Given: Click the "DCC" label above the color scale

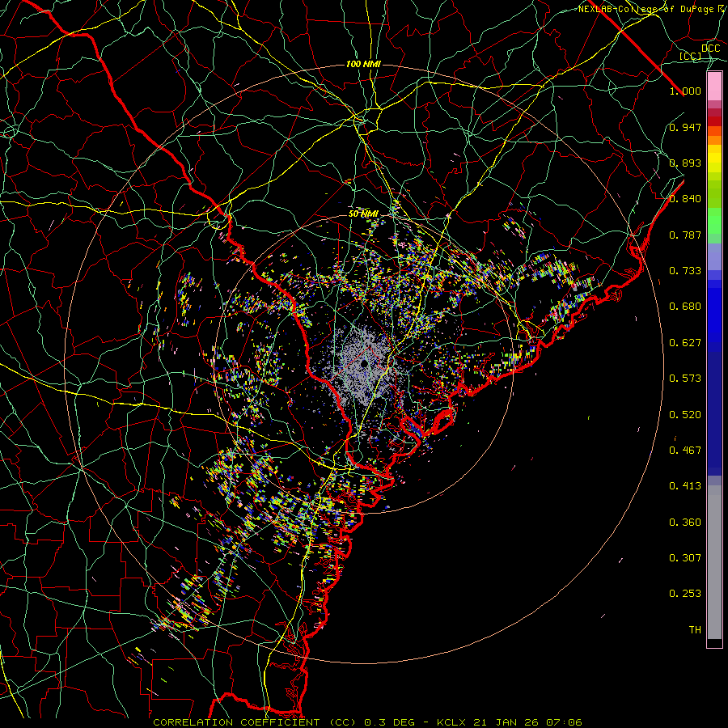Looking at the screenshot, I should pos(711,49).
